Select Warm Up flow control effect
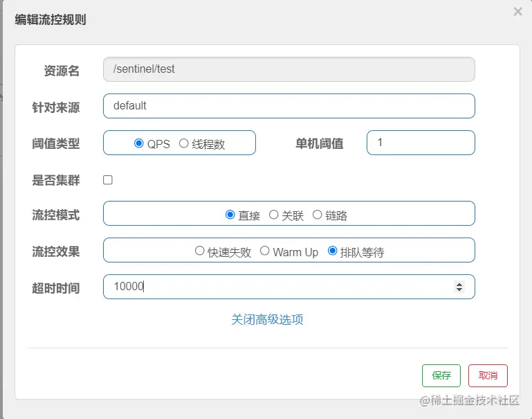Image resolution: width=532 pixels, height=419 pixels. pyautogui.click(x=265, y=251)
